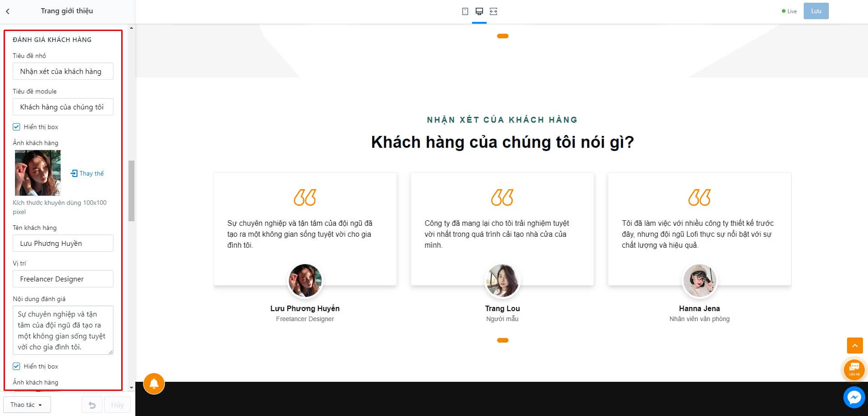Click the Trang giới thiệu title
This screenshot has width=868, height=416.
coord(67,11)
